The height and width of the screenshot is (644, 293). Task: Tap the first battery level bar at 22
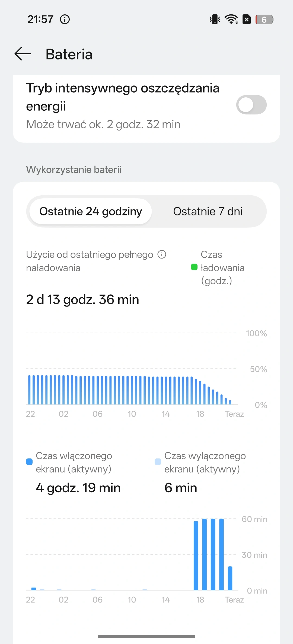pyautogui.click(x=30, y=390)
